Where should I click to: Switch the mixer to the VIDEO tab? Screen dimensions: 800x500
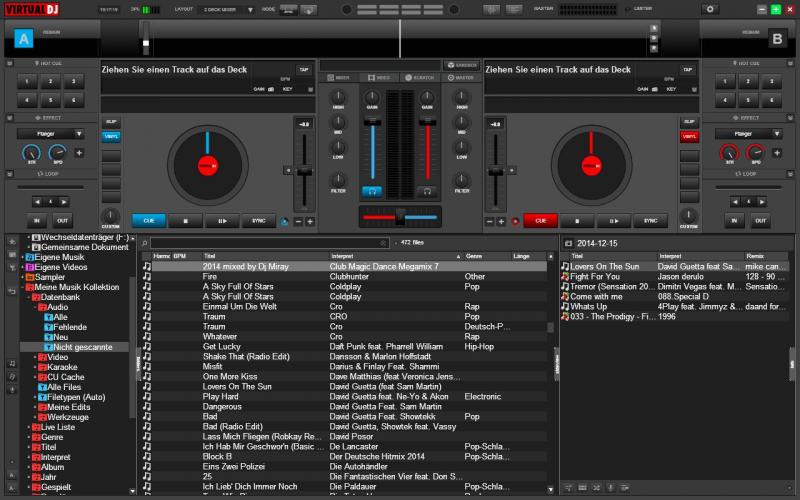381,76
